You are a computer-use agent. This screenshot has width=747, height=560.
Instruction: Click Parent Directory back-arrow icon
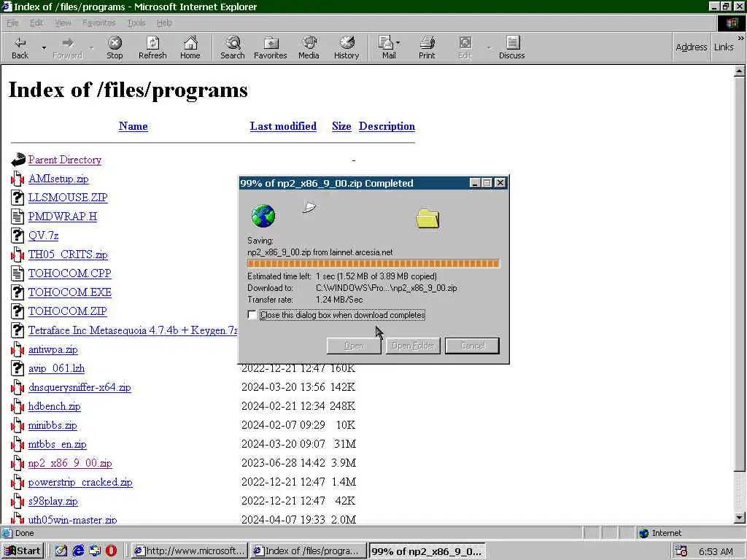(x=18, y=160)
